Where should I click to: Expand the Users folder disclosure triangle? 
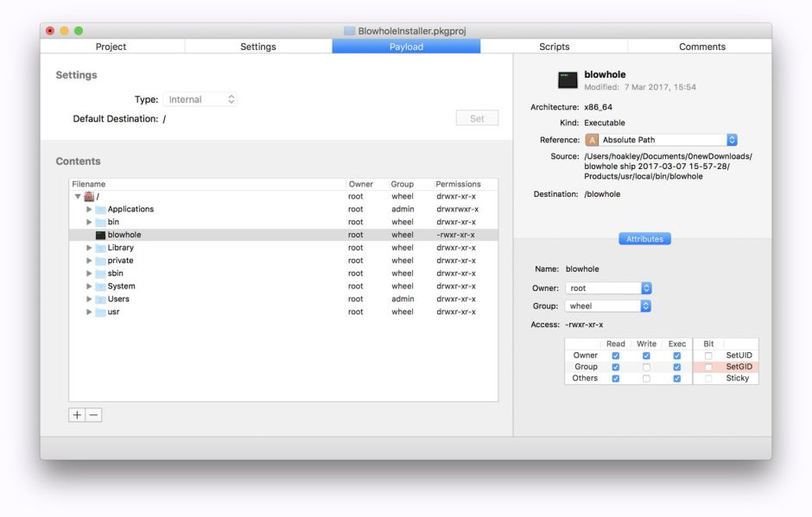tap(89, 299)
